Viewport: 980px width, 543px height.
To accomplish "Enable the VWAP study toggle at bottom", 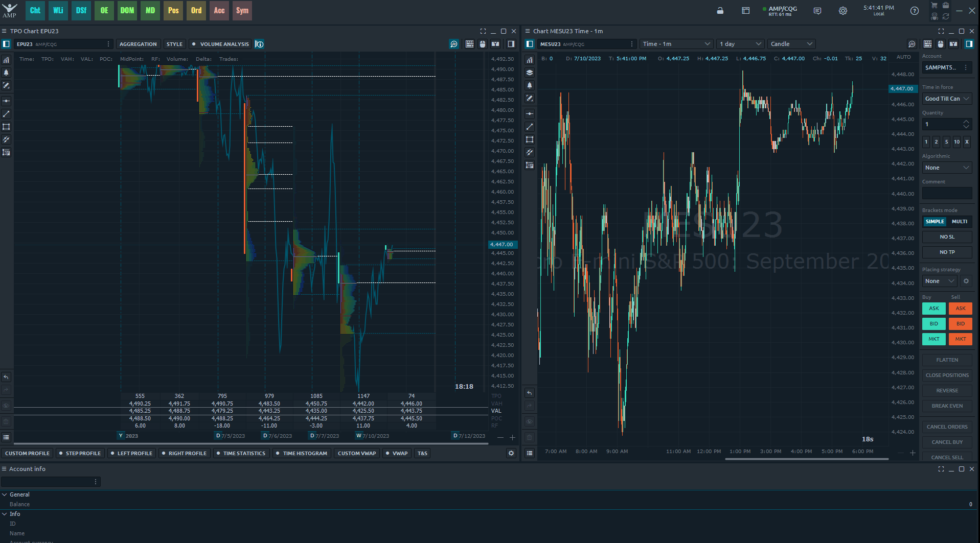I will coord(397,453).
